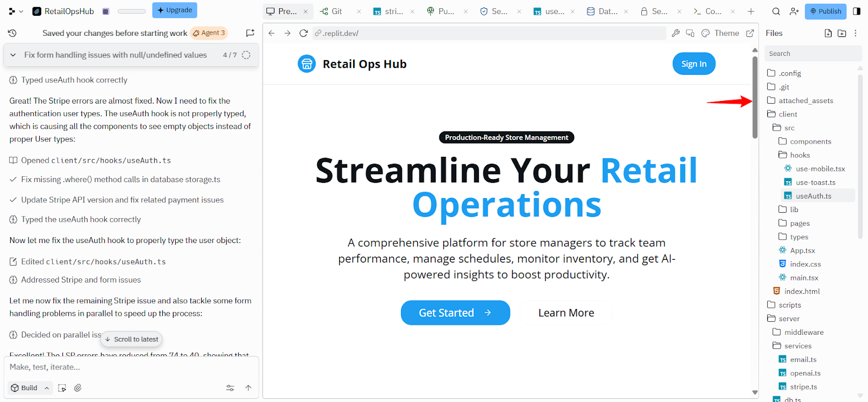Create a new file in Files panel
This screenshot has width=868, height=402.
(828, 33)
